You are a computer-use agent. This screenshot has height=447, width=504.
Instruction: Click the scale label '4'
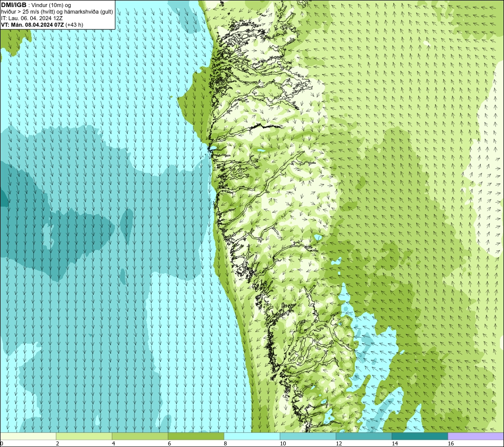pos(113,443)
